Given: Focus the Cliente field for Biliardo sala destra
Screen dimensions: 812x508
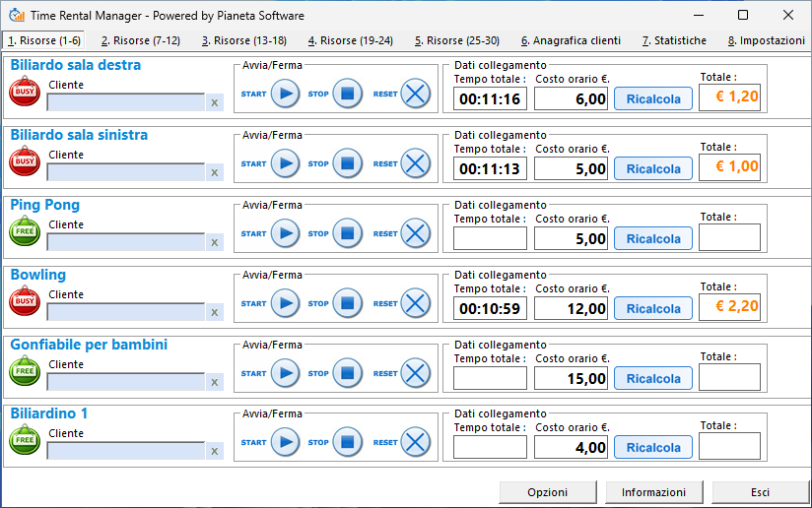Looking at the screenshot, I should click(x=126, y=102).
